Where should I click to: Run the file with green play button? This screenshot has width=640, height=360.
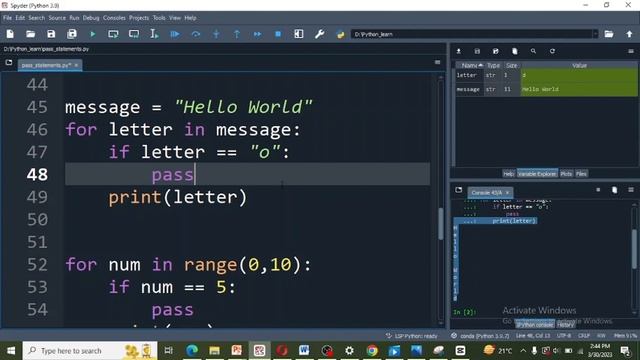93,34
